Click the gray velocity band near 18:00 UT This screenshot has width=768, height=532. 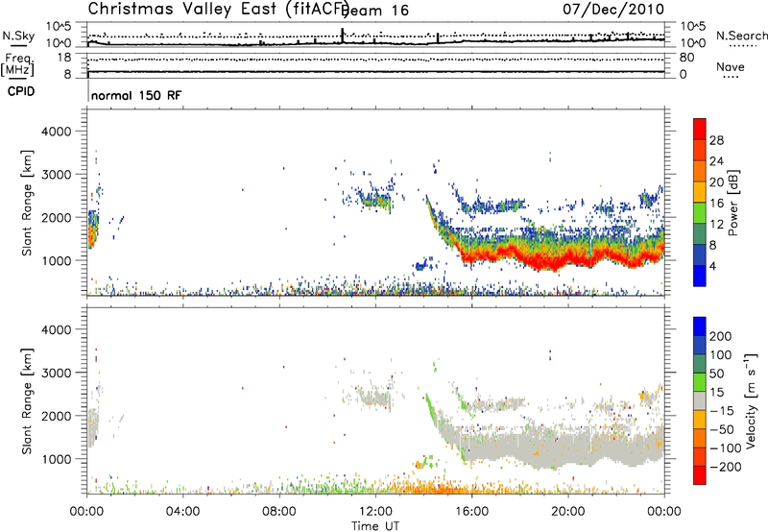point(520,445)
